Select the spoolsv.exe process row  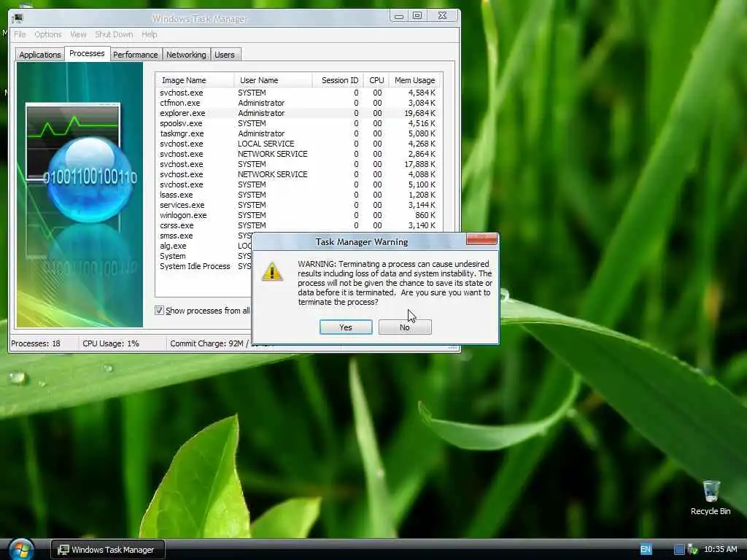click(x=298, y=123)
